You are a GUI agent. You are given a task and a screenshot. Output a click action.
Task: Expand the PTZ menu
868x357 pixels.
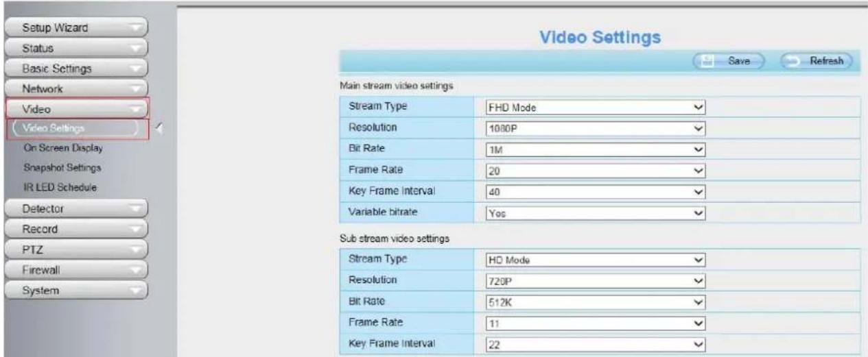point(77,249)
